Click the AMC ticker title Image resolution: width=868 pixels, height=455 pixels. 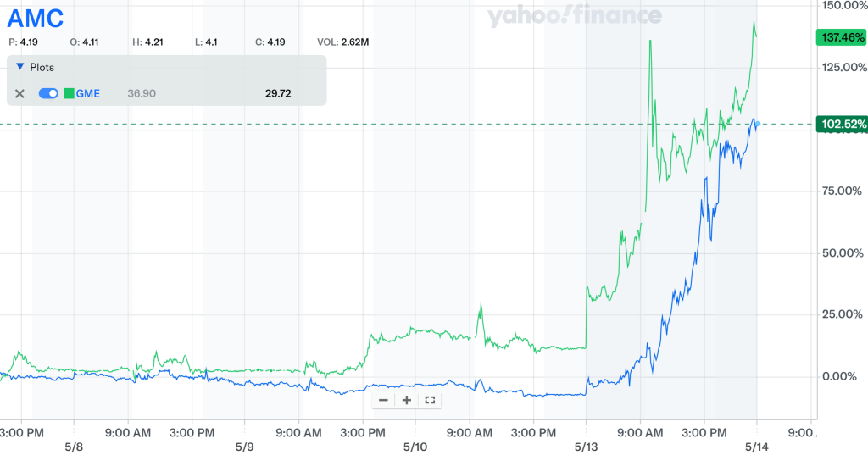click(36, 19)
